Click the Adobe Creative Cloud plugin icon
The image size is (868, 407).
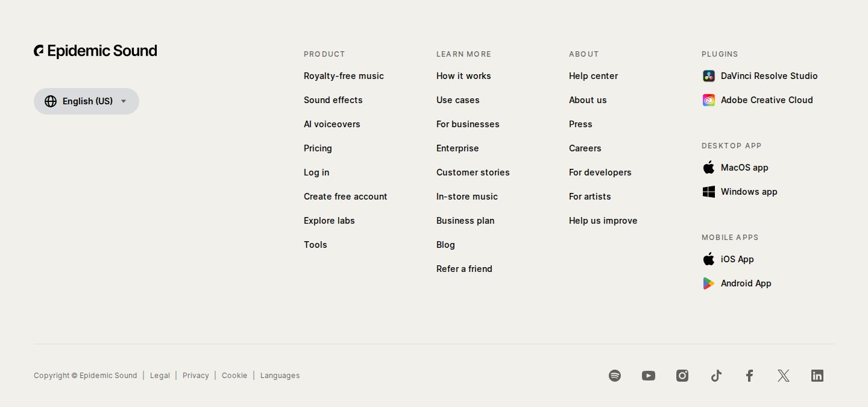click(x=709, y=100)
